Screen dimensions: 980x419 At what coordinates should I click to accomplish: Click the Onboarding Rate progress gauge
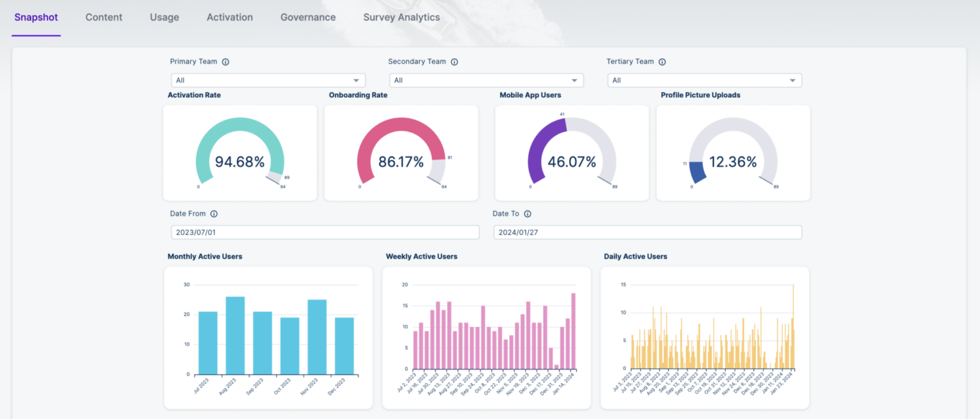pos(401,153)
